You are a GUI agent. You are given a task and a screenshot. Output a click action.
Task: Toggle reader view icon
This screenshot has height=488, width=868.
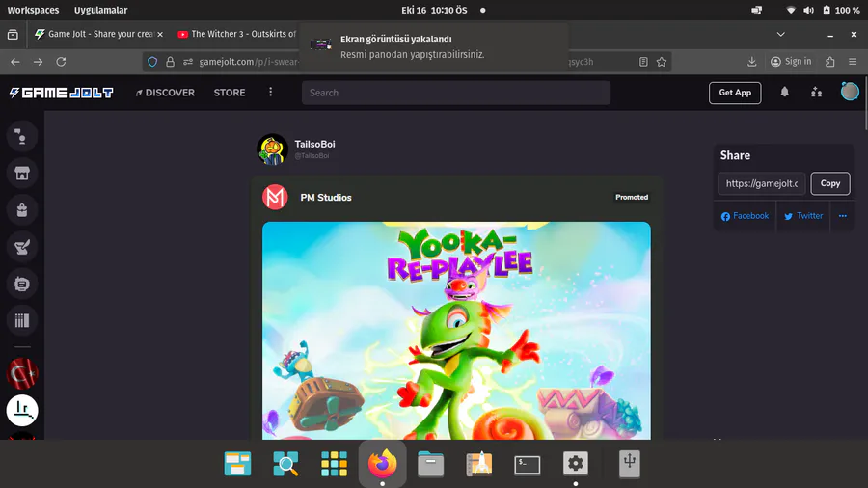coord(643,62)
